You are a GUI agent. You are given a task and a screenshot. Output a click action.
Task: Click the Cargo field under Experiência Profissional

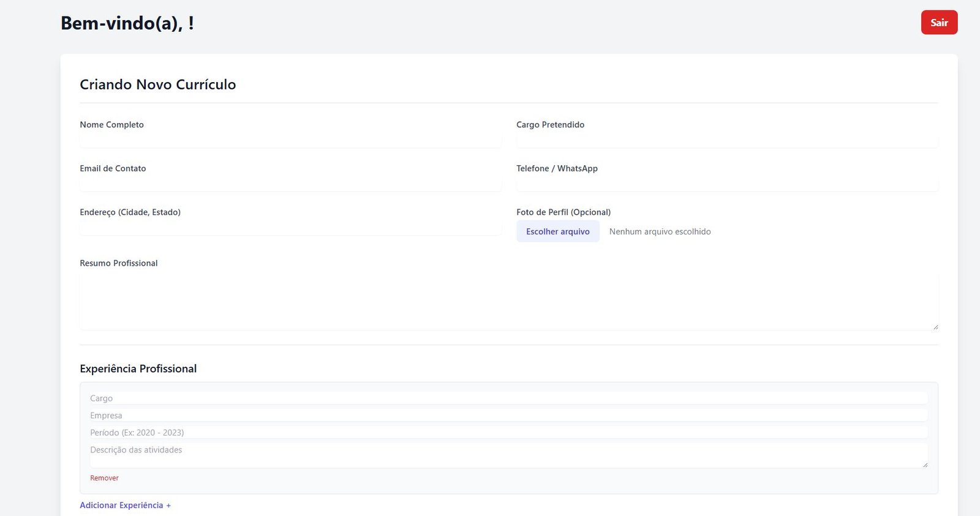point(508,398)
